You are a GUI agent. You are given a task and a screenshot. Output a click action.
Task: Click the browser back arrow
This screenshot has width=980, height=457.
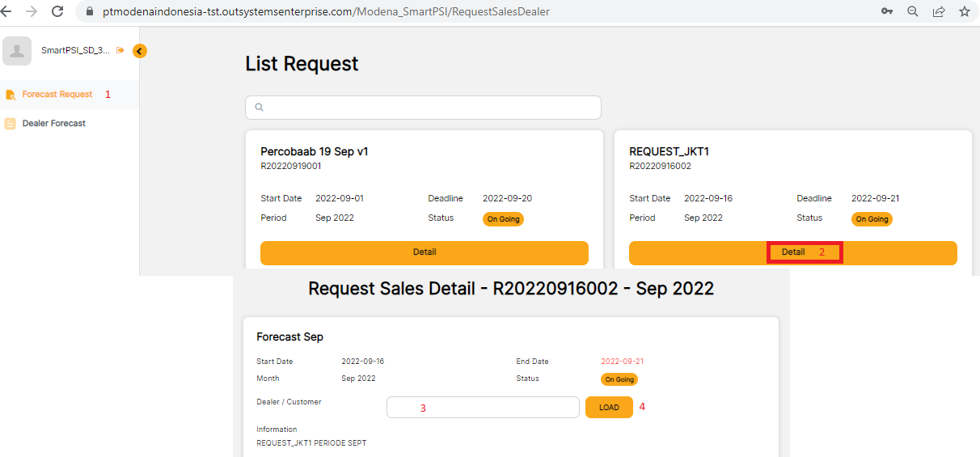(x=6, y=12)
